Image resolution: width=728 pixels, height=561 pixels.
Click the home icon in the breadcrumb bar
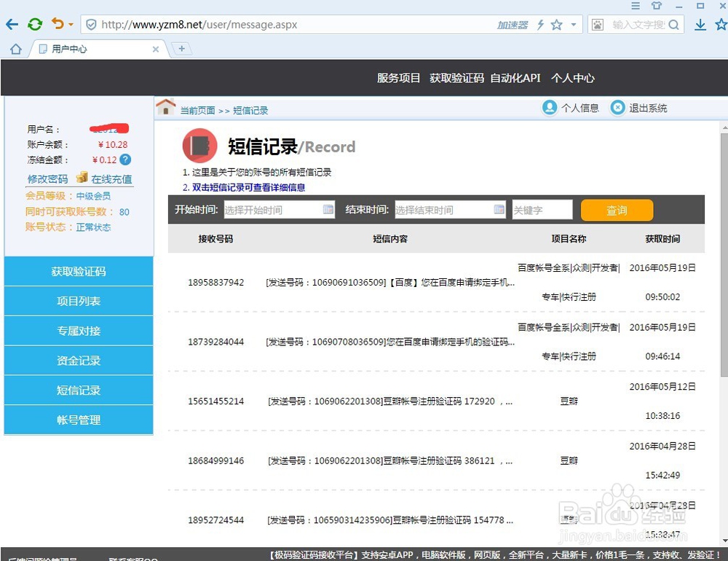pyautogui.click(x=166, y=107)
